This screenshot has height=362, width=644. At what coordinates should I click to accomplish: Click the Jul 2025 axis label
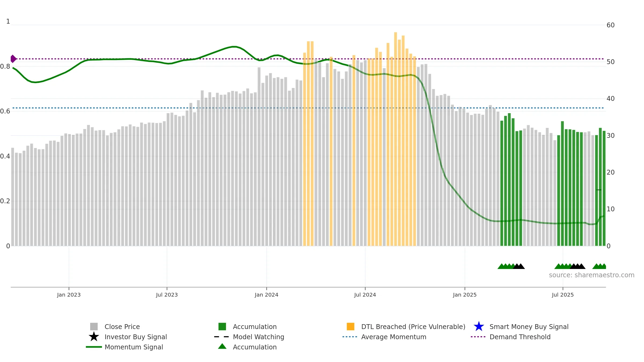pyautogui.click(x=563, y=295)
